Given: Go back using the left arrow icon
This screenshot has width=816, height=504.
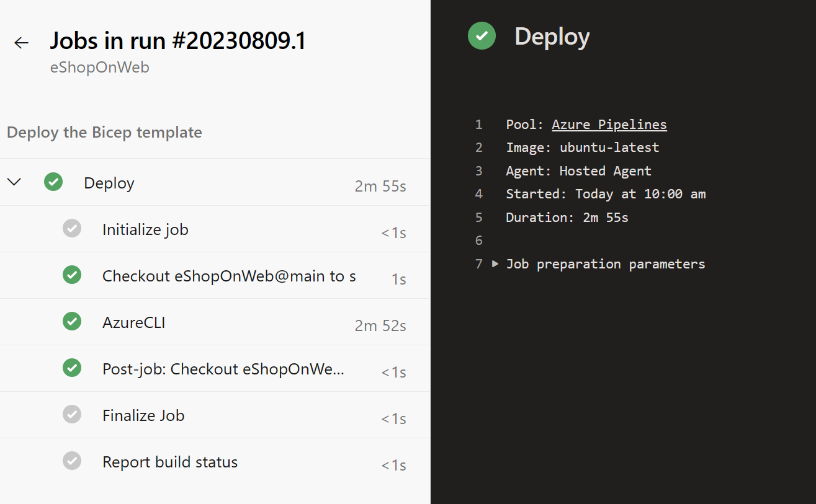Looking at the screenshot, I should (x=21, y=42).
